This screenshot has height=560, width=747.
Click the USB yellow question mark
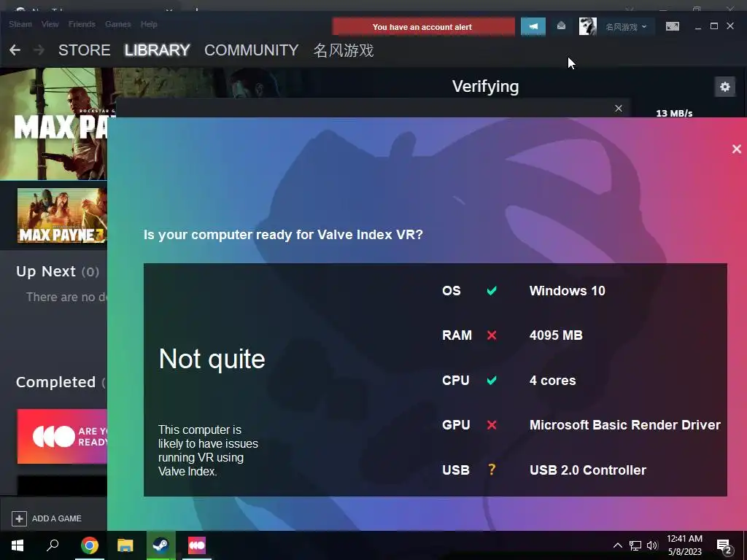pos(492,470)
